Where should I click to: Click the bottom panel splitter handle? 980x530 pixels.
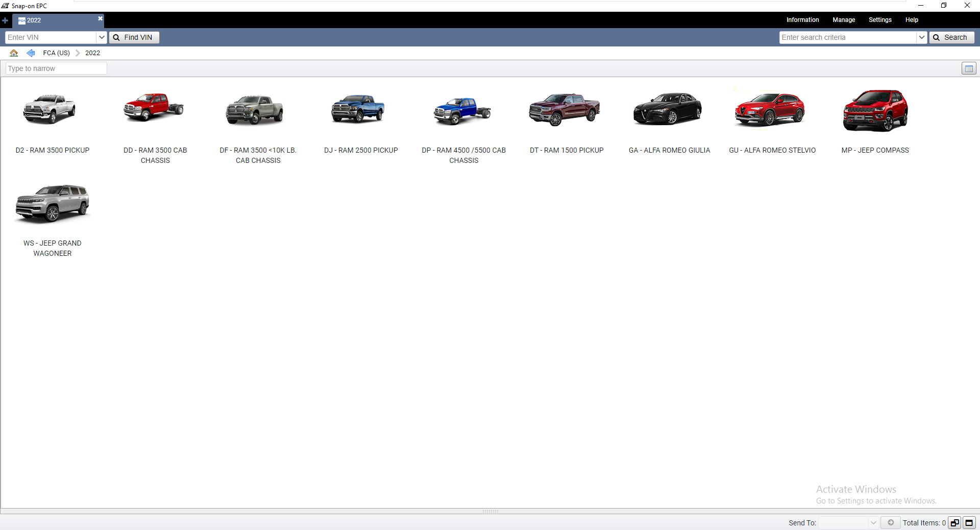[490, 511]
